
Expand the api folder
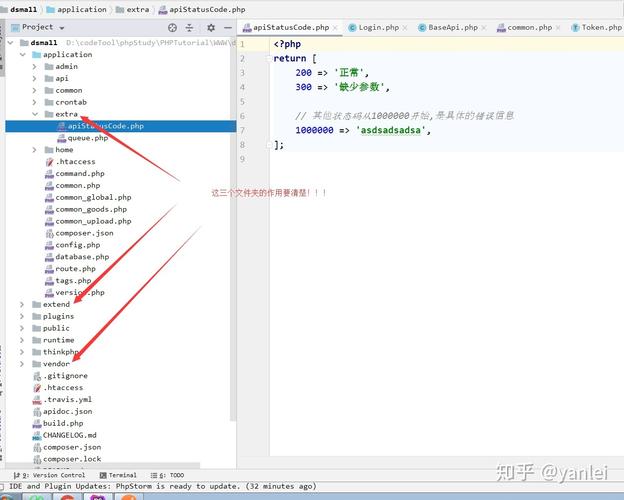pos(35,78)
